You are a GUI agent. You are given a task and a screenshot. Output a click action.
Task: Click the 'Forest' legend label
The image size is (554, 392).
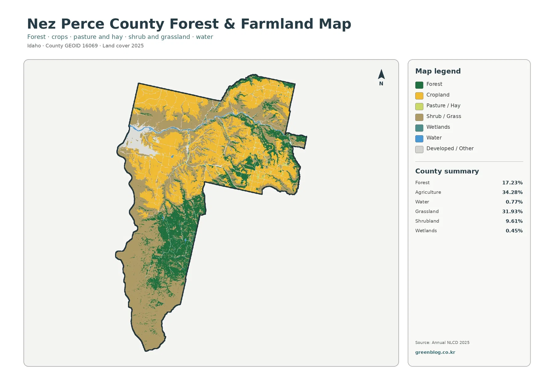coord(434,84)
